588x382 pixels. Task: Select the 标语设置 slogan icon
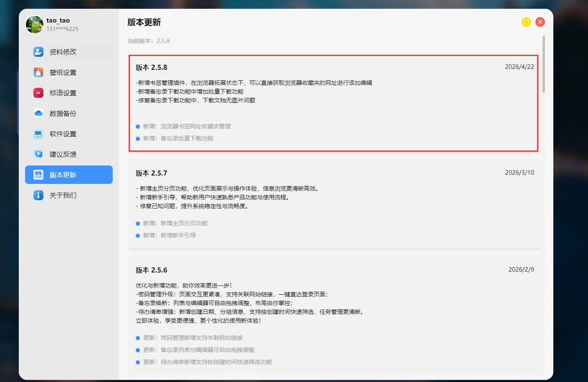tap(38, 93)
